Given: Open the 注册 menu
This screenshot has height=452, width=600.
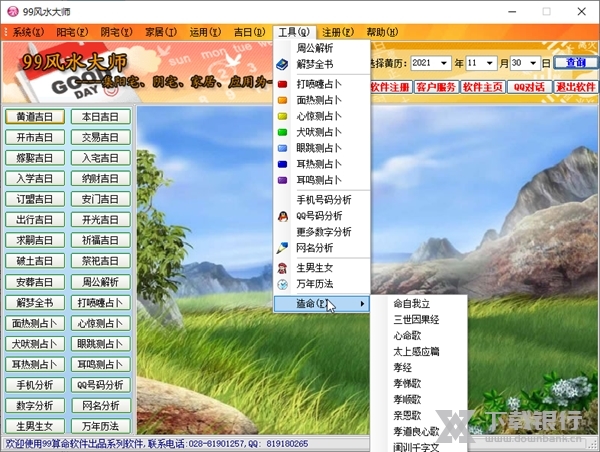Looking at the screenshot, I should 338,32.
